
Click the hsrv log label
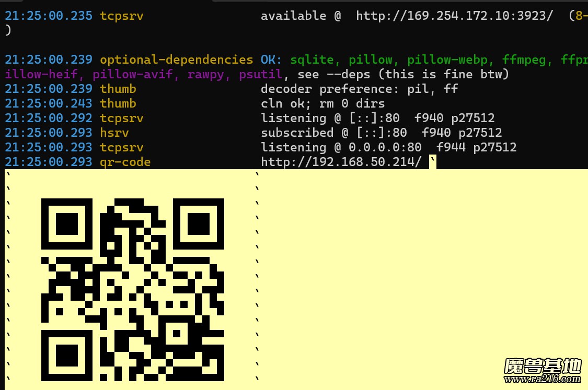pos(114,133)
